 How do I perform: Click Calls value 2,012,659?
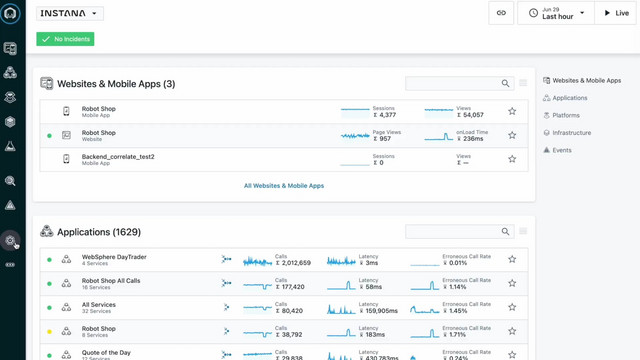tap(296, 263)
